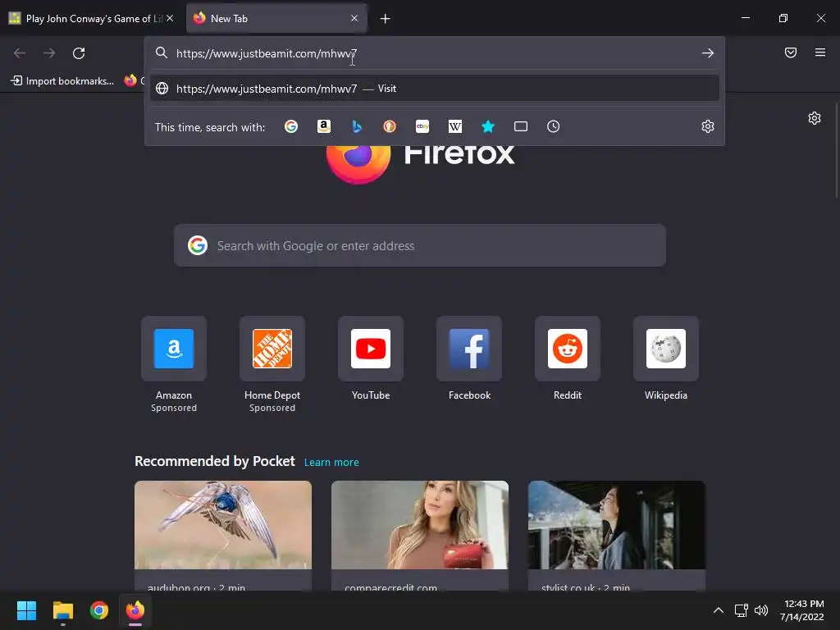Go forward one page
This screenshot has height=630, width=840.
(49, 53)
